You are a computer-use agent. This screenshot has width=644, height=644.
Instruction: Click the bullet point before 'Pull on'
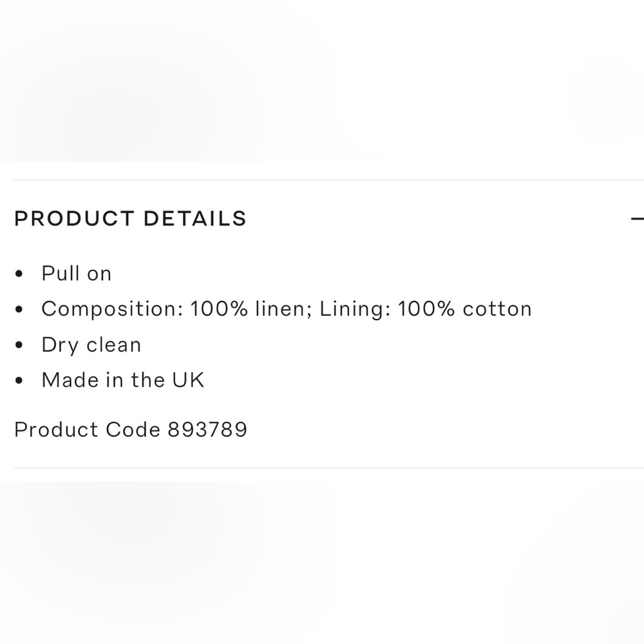(19, 274)
